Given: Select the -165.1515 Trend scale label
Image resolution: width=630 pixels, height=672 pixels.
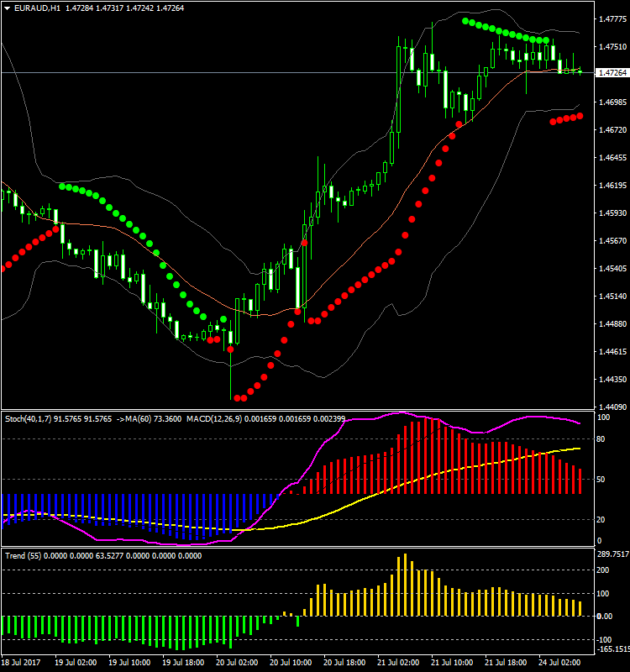Looking at the screenshot, I should pyautogui.click(x=613, y=649).
